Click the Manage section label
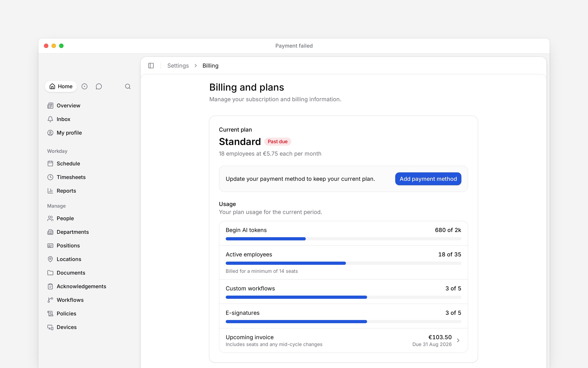Viewport: 588px width, 368px height. (x=56, y=206)
